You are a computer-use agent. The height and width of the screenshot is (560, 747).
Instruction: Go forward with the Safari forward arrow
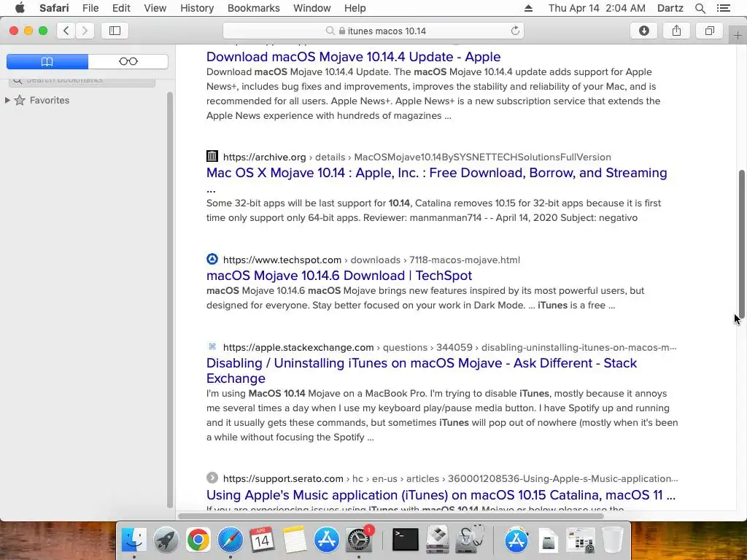[85, 31]
